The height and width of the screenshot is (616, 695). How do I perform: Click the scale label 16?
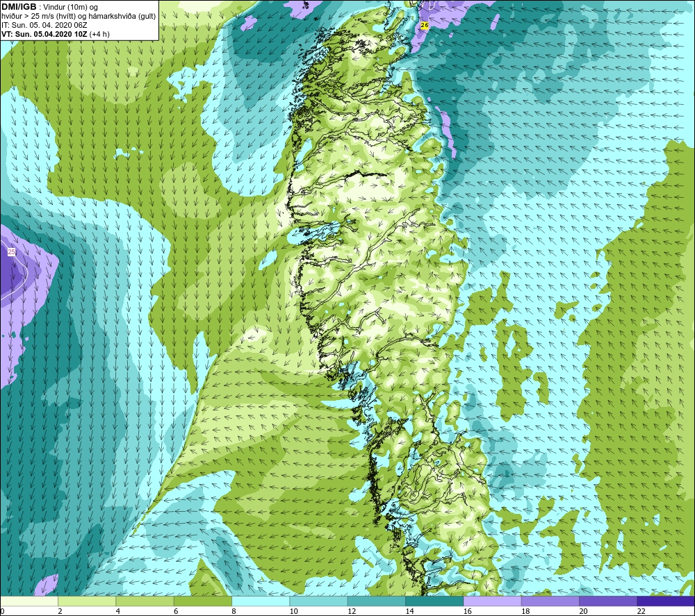click(468, 611)
